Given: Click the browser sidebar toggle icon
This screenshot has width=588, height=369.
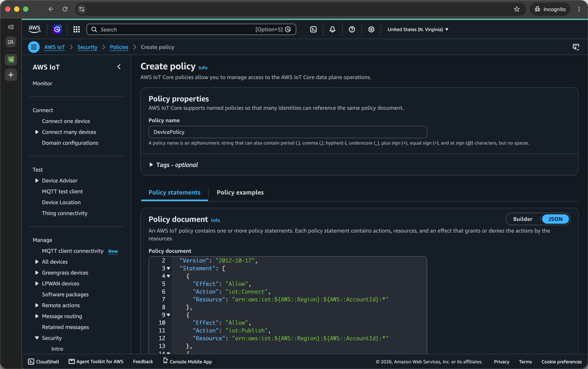Looking at the screenshot, I should pyautogui.click(x=11, y=27).
